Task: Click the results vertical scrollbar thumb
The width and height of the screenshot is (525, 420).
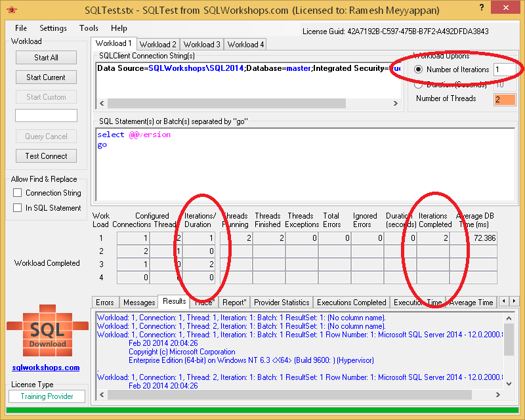Action: [509, 340]
